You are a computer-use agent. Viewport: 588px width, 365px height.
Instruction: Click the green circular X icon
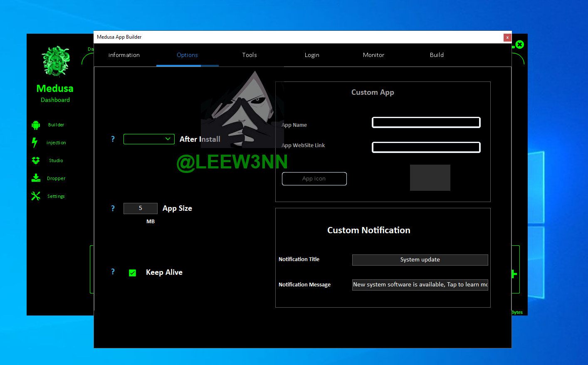pyautogui.click(x=519, y=44)
